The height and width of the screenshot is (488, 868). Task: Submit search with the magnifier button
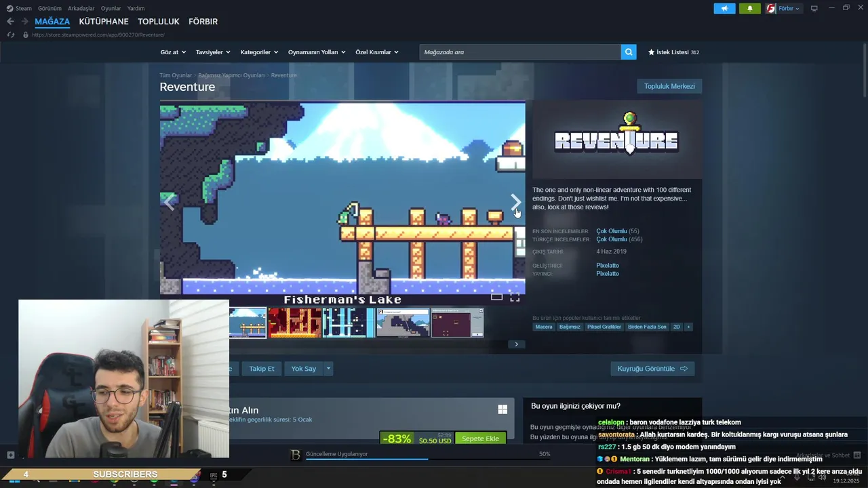(629, 52)
